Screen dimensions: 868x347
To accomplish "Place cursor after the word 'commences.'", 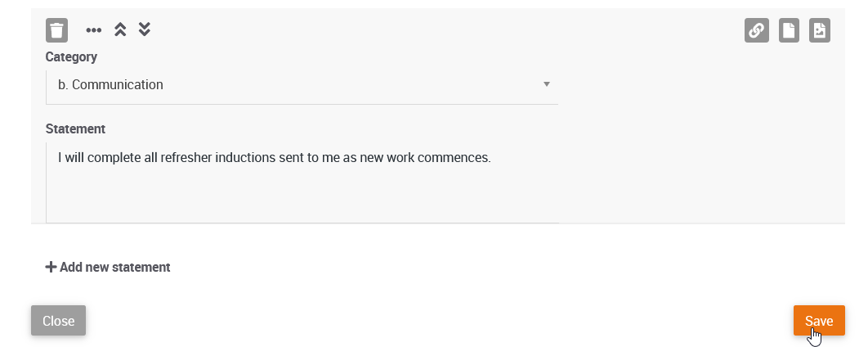I will click(491, 158).
